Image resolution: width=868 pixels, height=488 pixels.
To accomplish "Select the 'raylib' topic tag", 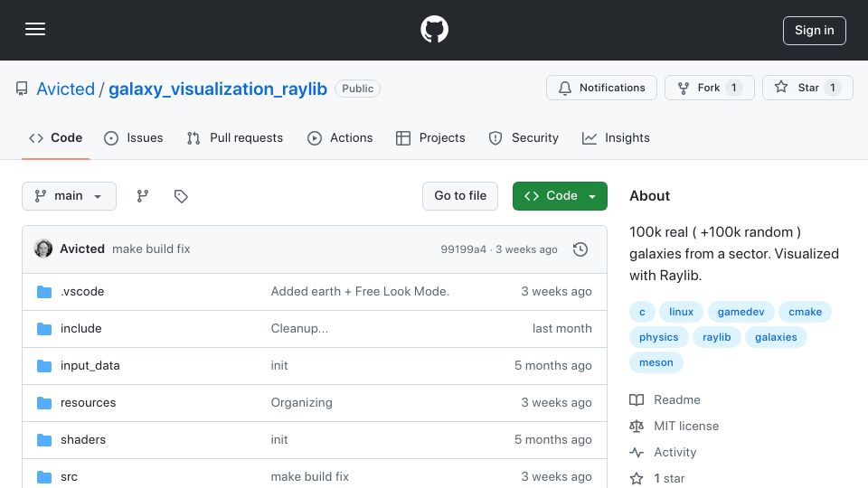I will [716, 337].
